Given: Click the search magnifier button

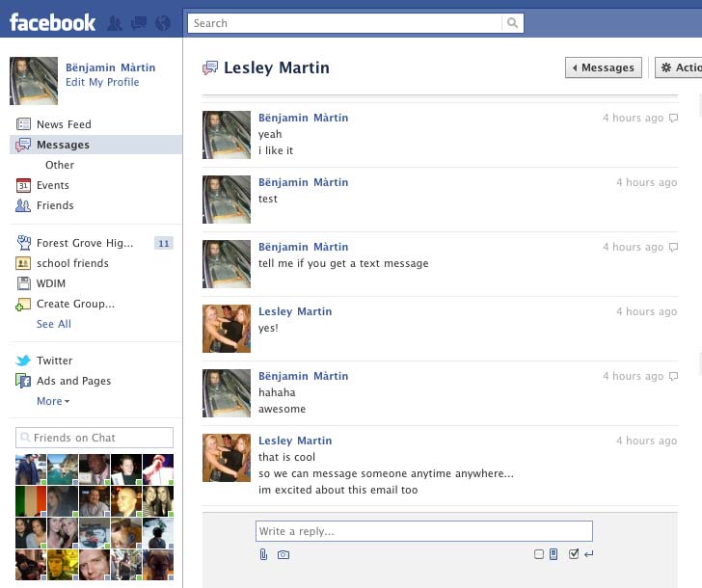Looking at the screenshot, I should point(513,23).
